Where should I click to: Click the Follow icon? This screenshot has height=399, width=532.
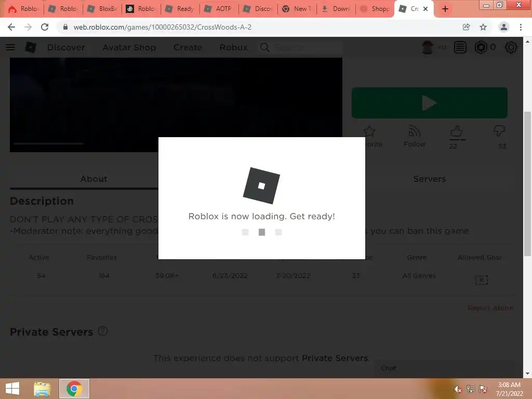[x=414, y=131]
